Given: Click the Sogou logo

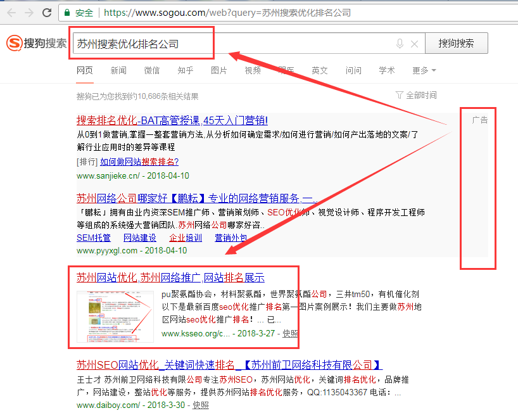Looking at the screenshot, I should point(36,43).
